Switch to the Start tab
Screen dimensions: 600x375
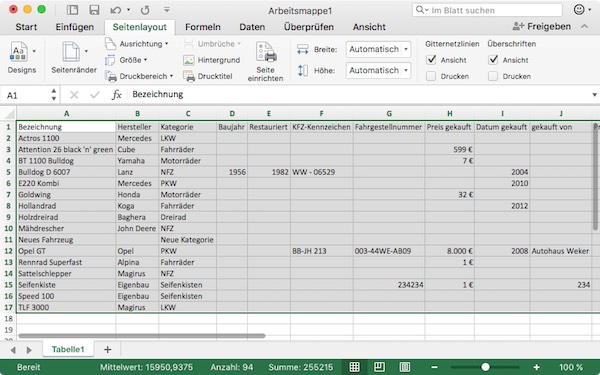pos(26,27)
